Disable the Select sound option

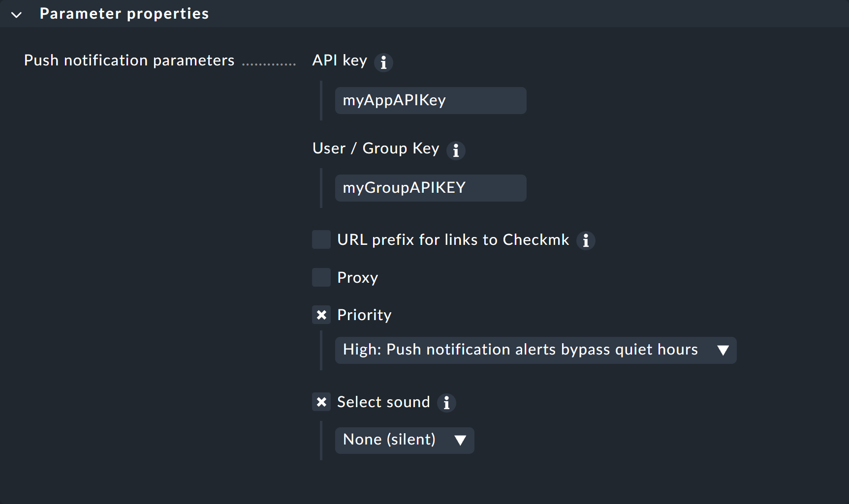tap(321, 402)
